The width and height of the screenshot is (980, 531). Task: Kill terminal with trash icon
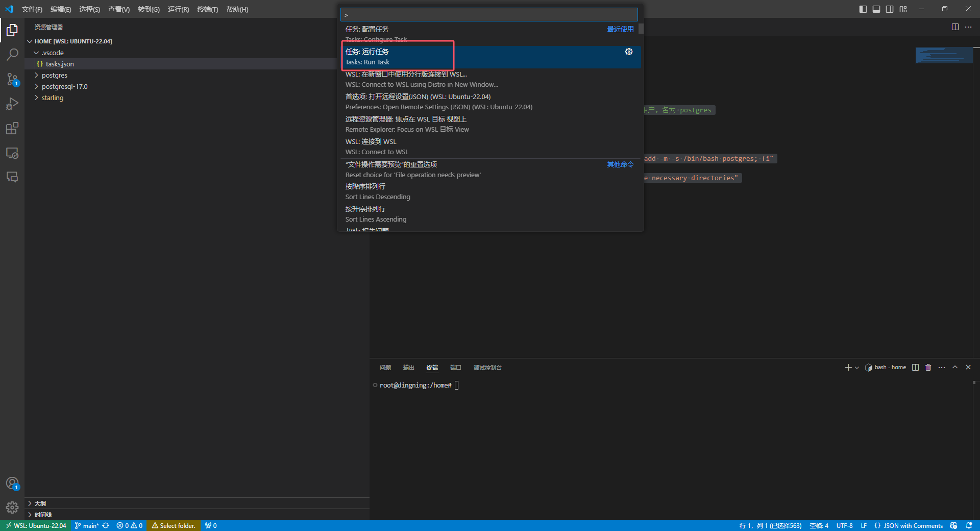(x=928, y=367)
